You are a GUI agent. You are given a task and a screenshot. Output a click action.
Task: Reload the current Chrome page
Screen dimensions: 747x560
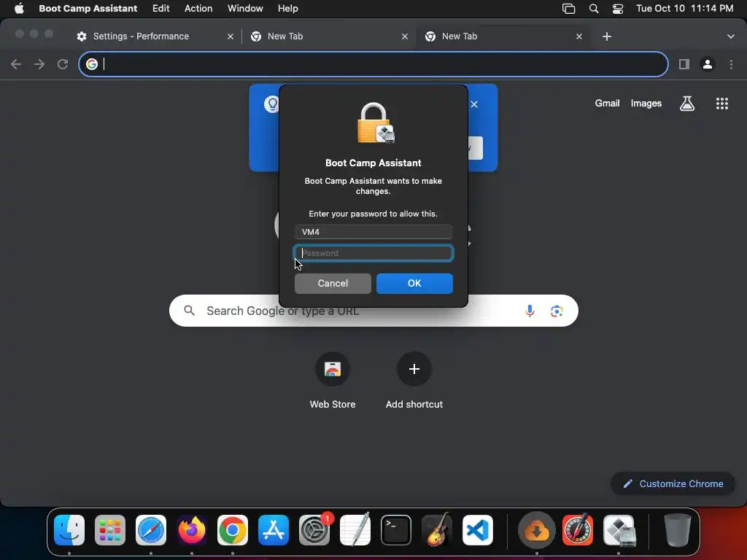point(63,64)
